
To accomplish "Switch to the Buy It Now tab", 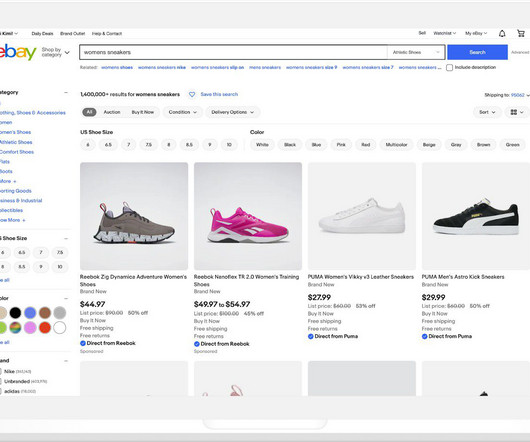I will [x=143, y=112].
